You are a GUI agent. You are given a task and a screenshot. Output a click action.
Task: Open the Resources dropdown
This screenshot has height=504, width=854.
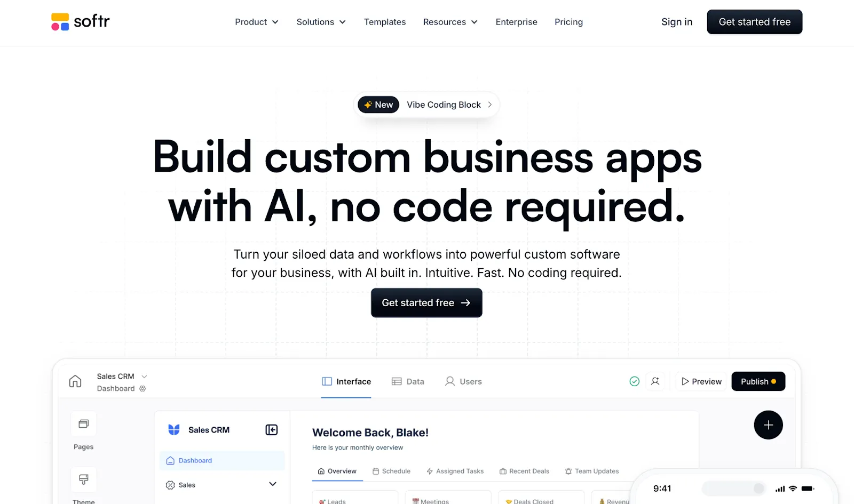coord(450,22)
